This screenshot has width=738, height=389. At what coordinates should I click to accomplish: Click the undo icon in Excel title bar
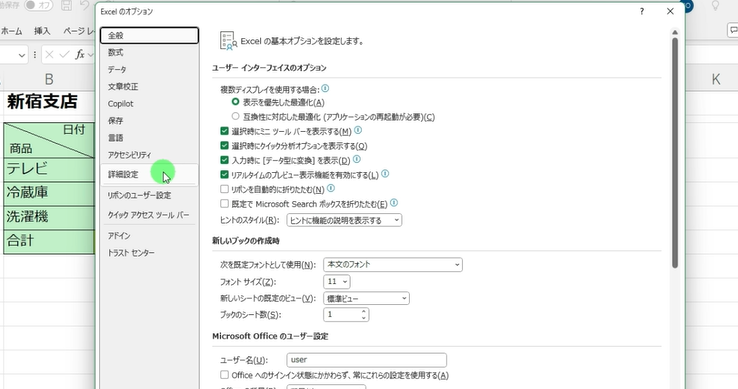[x=85, y=5]
